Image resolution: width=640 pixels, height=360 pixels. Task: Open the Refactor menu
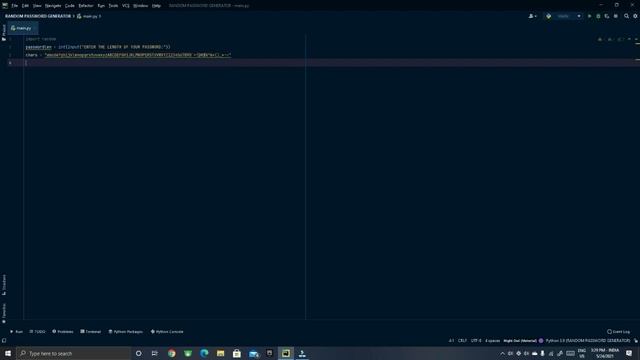point(86,6)
